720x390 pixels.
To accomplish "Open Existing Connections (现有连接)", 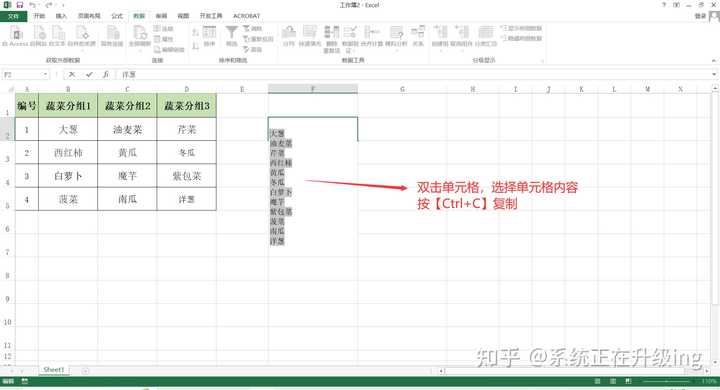I will [112, 36].
